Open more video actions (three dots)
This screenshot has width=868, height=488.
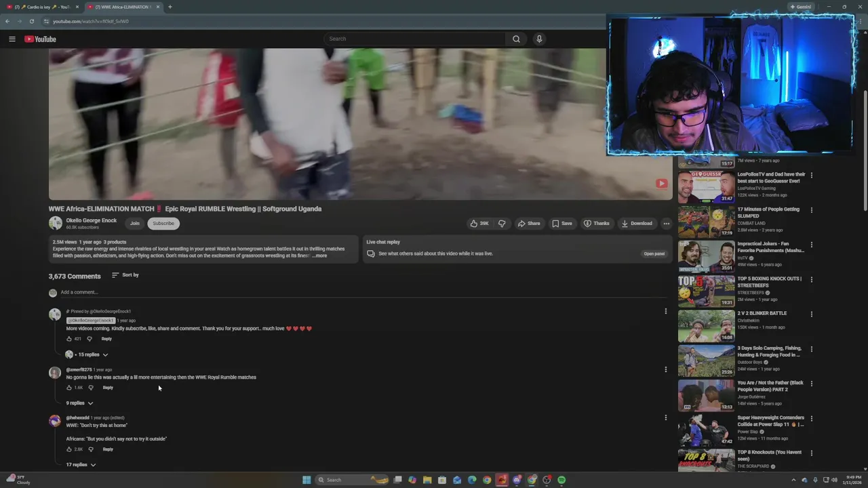[x=666, y=223]
